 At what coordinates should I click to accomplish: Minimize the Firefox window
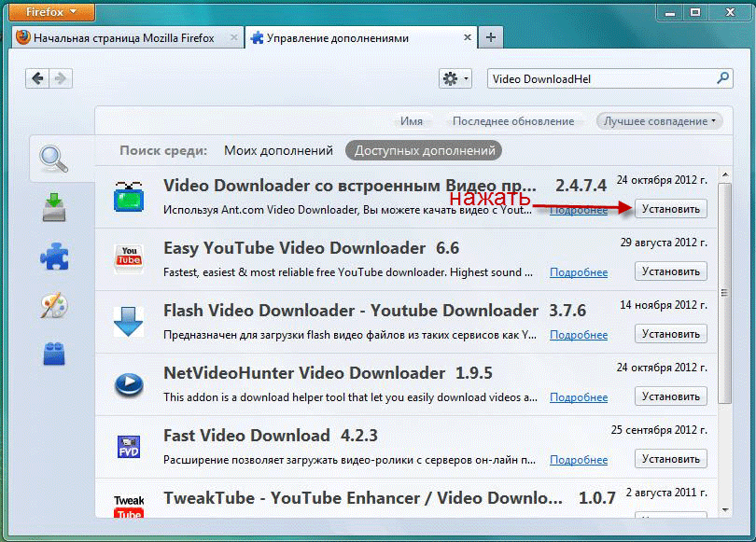670,12
